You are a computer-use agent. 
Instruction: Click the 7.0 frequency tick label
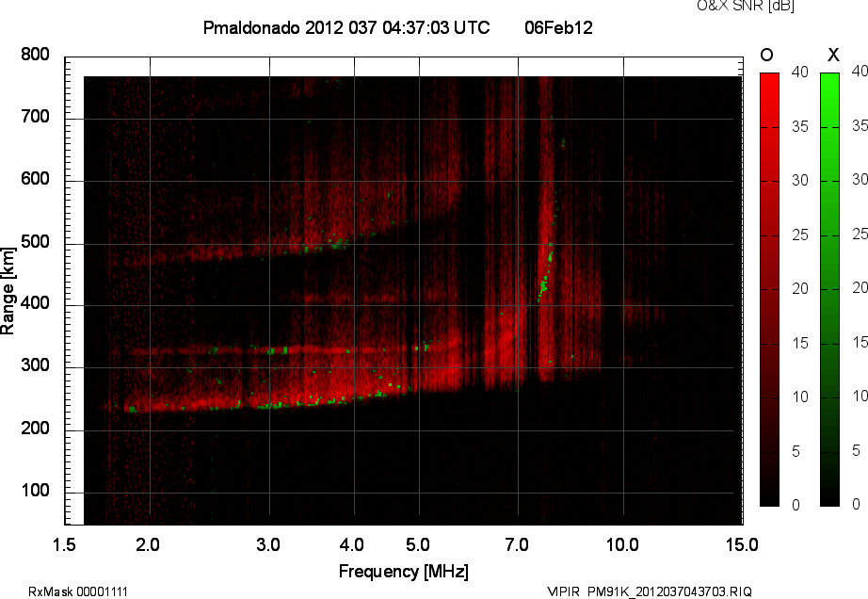point(517,544)
